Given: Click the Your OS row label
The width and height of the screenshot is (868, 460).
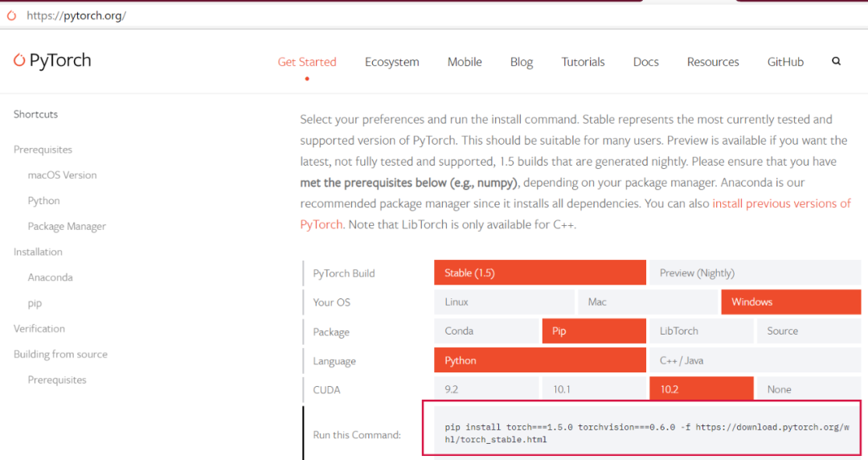Looking at the screenshot, I should pyautogui.click(x=332, y=302).
